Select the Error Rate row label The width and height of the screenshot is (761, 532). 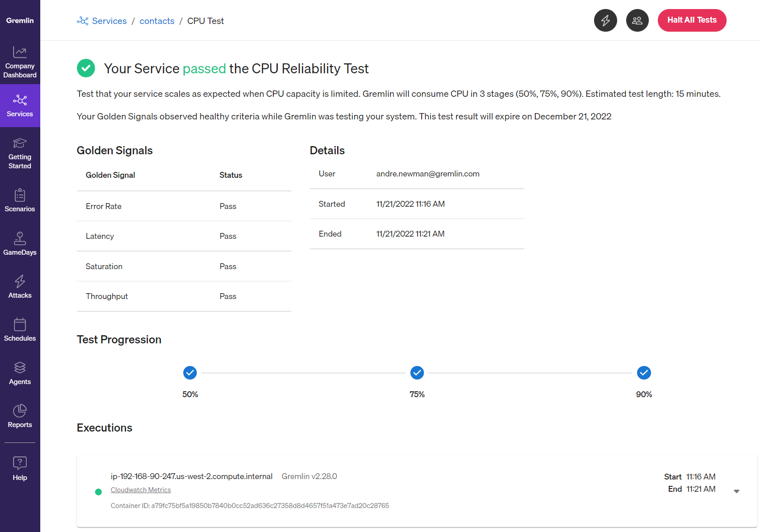[x=104, y=206]
